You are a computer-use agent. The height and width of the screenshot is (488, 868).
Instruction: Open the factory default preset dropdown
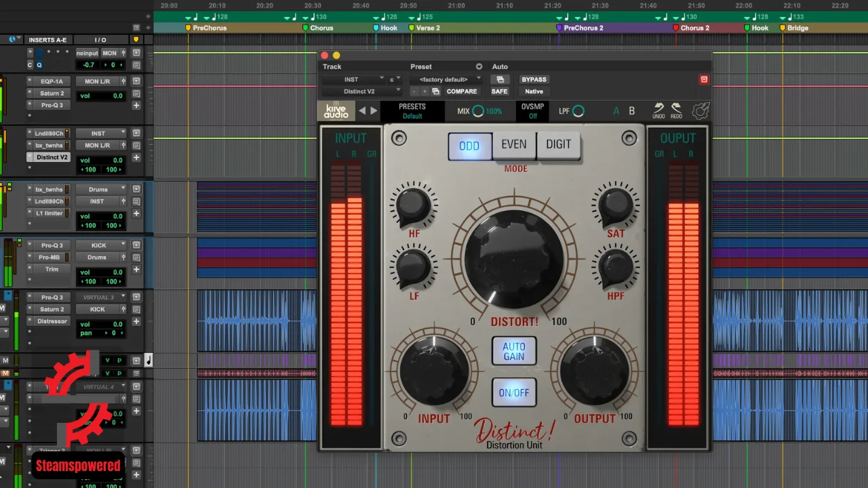tap(448, 79)
